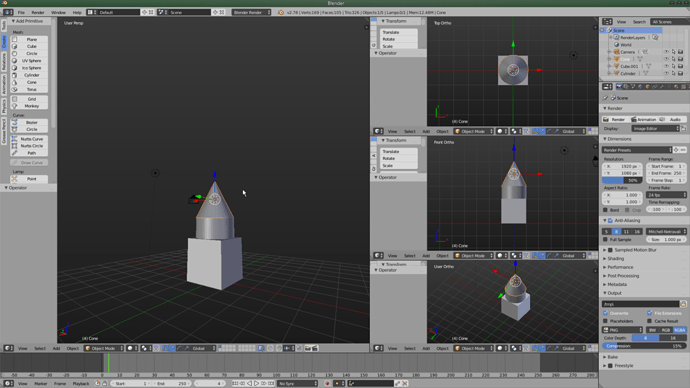
Task: Toggle visibility eye for Camera object
Action: tap(666, 52)
